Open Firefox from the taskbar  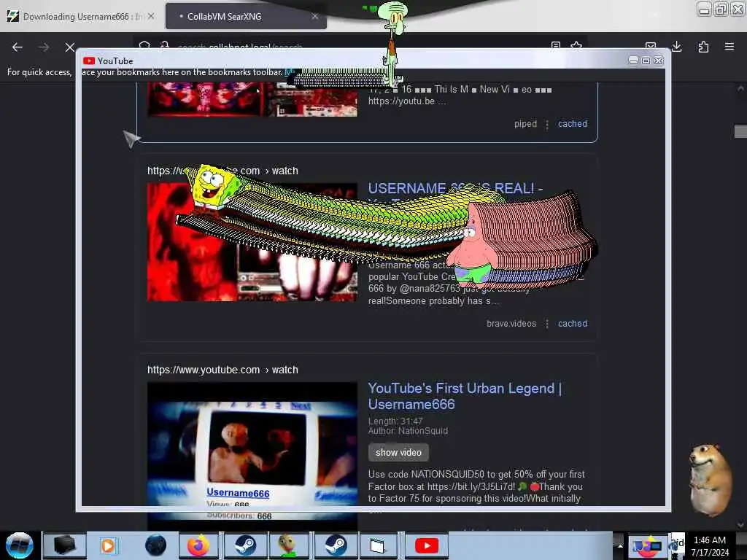(x=198, y=545)
